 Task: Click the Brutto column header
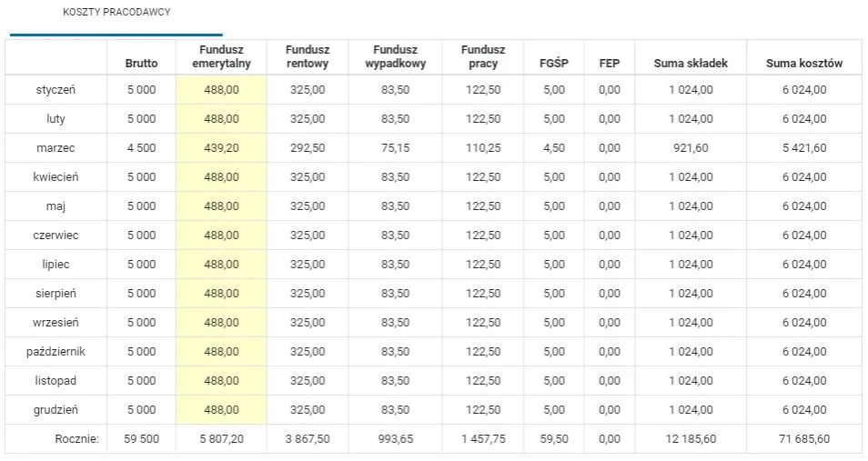click(x=141, y=64)
